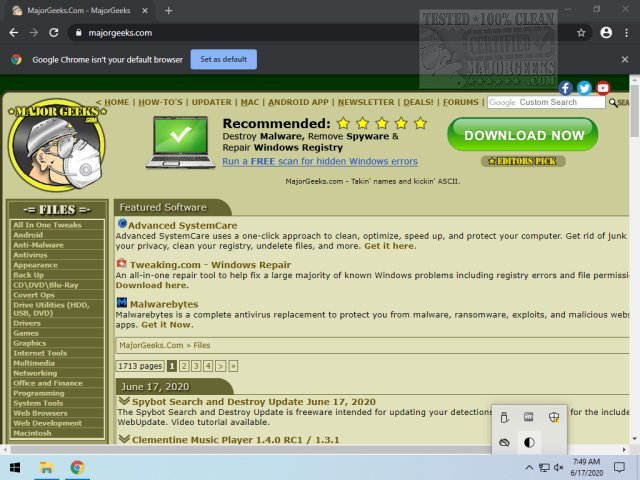Click Safely Remove Hardware USB tray icon
640x480 pixels.
tap(504, 417)
